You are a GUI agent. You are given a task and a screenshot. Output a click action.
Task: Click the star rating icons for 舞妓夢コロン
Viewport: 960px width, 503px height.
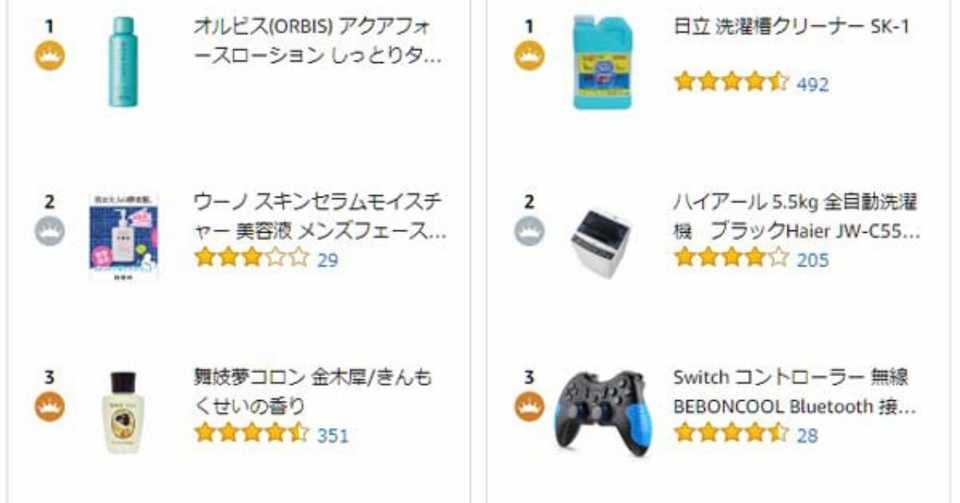[251, 434]
